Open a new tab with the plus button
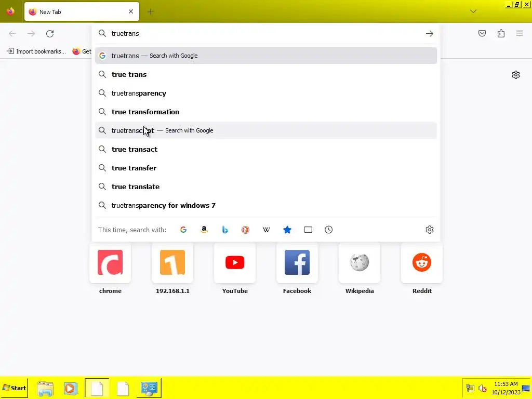The width and height of the screenshot is (532, 399). coord(150,12)
